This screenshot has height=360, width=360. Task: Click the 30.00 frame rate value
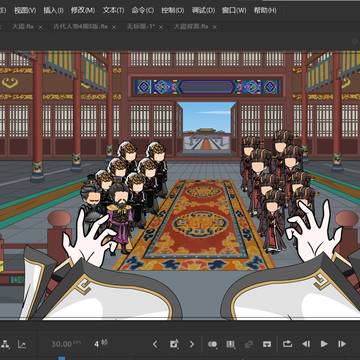62,344
